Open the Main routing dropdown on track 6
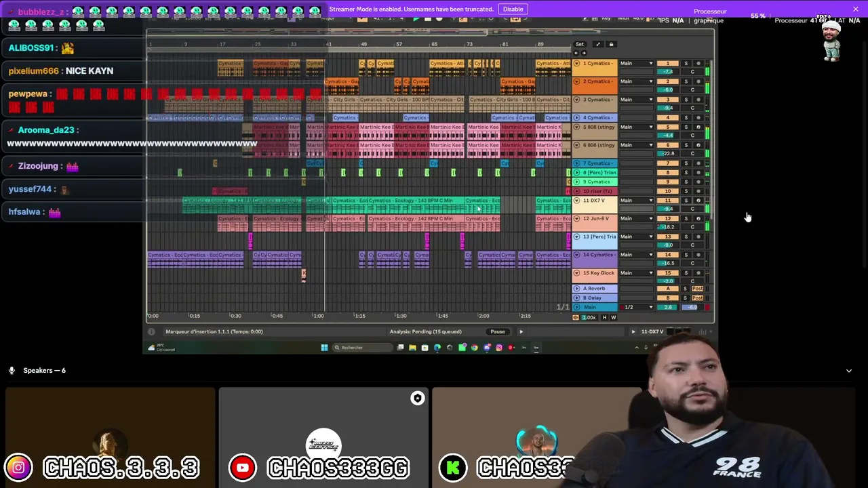This screenshot has height=488, width=868. (637, 145)
